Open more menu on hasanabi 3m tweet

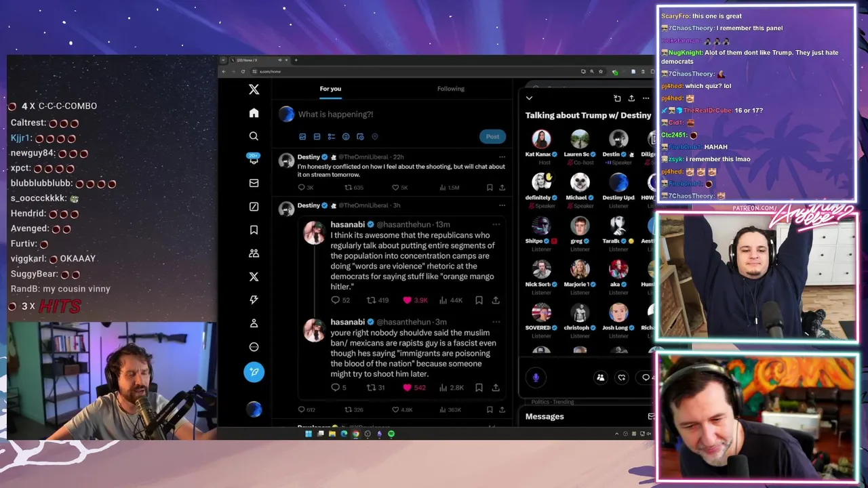click(496, 322)
